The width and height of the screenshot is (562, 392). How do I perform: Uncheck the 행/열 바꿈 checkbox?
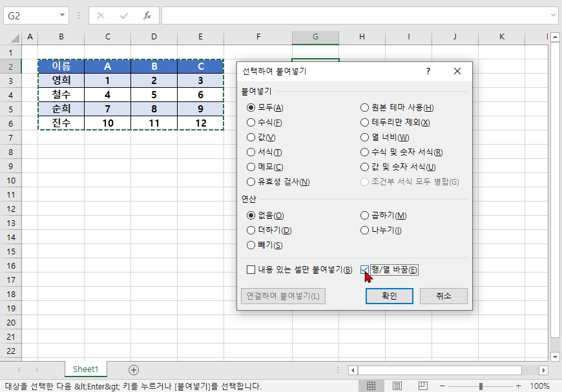click(365, 270)
